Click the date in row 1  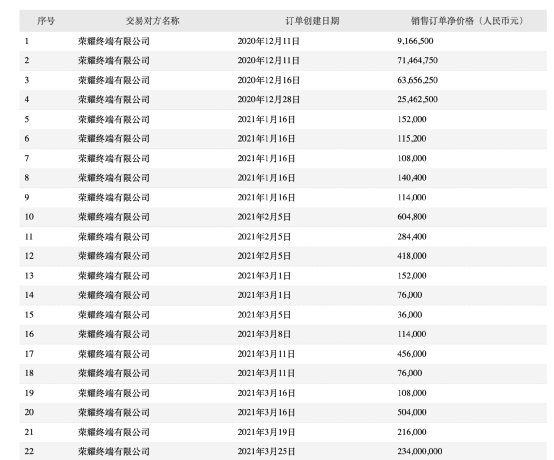point(269,41)
